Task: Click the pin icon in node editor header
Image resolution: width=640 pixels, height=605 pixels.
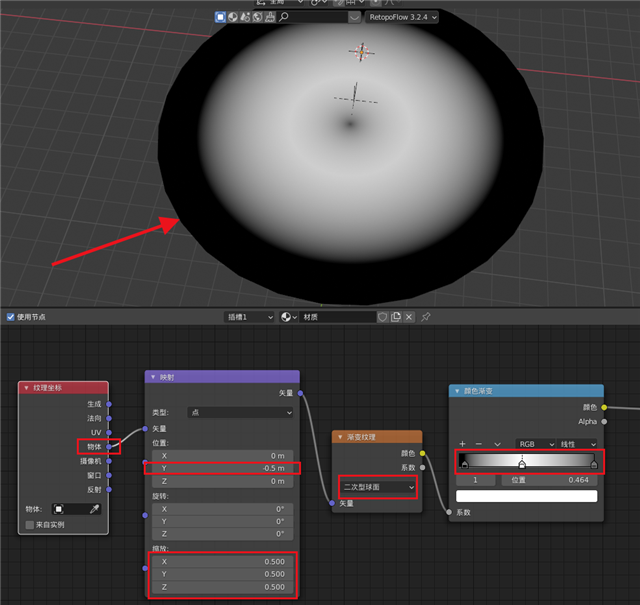Action: click(x=426, y=317)
